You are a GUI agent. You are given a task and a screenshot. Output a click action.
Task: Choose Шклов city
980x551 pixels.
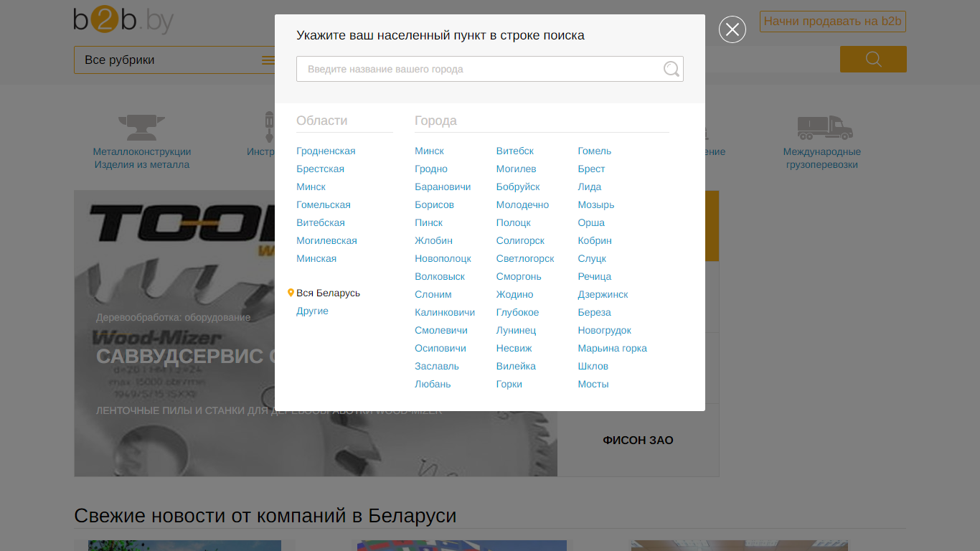pyautogui.click(x=593, y=366)
